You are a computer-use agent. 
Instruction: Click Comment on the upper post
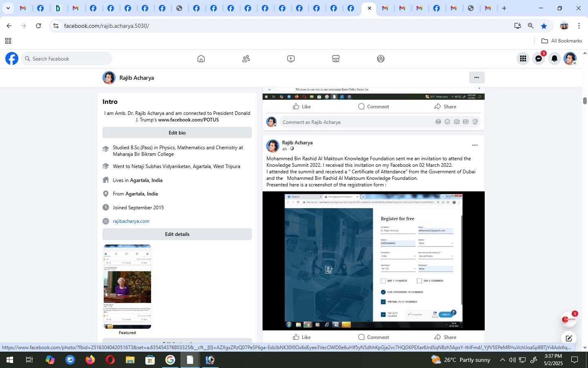pos(374,106)
